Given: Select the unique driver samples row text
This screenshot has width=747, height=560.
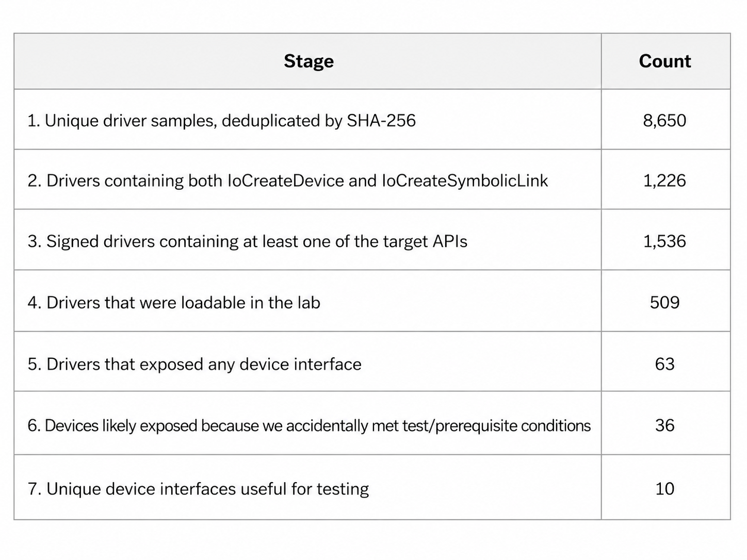Looking at the screenshot, I should pyautogui.click(x=221, y=121).
